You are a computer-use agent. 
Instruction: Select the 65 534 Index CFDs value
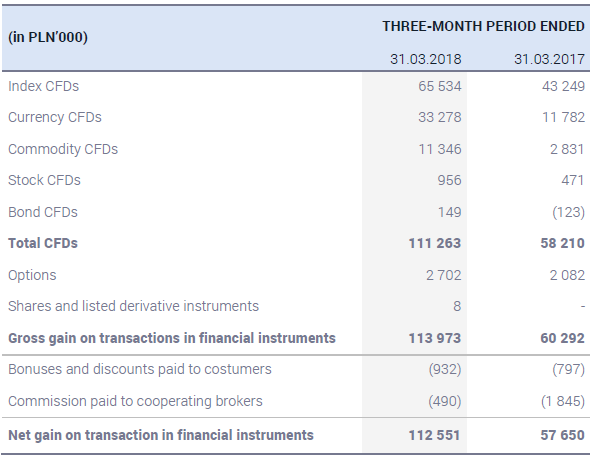pyautogui.click(x=440, y=86)
